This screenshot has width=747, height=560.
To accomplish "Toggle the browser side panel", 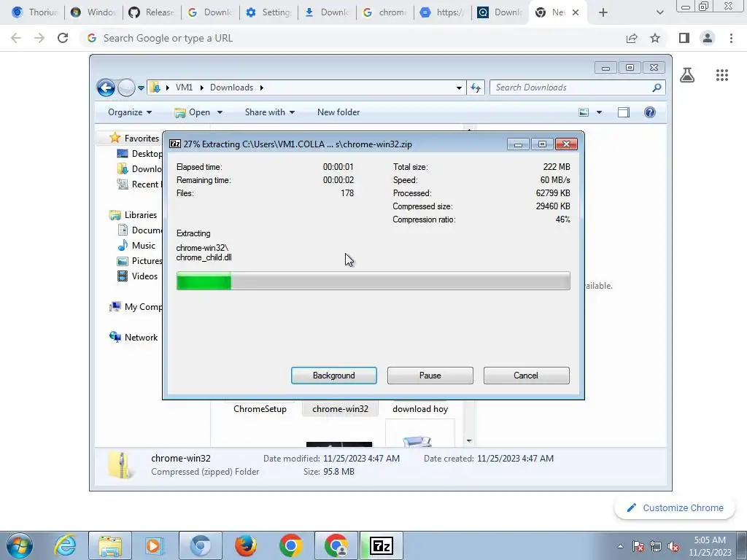I will pos(684,38).
